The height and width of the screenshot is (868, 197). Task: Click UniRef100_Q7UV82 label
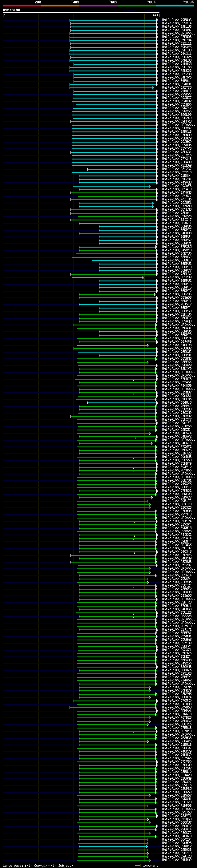(177, 416)
